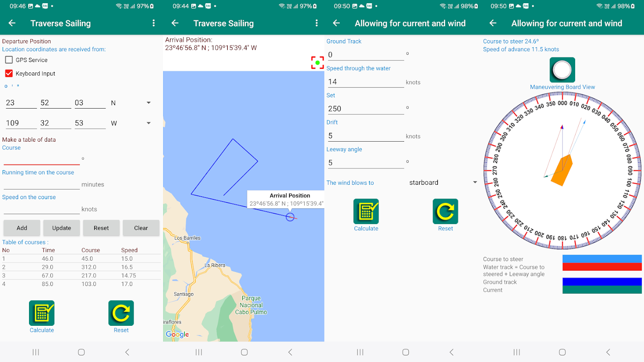Tap Android back button on first screen
Viewport: 644px width, 362px height.
point(127,352)
